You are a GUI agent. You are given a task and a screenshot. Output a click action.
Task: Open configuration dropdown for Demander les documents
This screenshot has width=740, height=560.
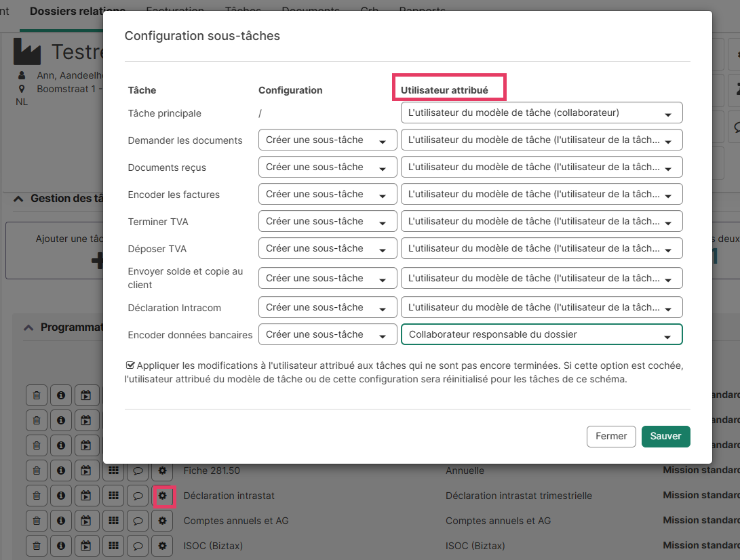[x=328, y=140]
